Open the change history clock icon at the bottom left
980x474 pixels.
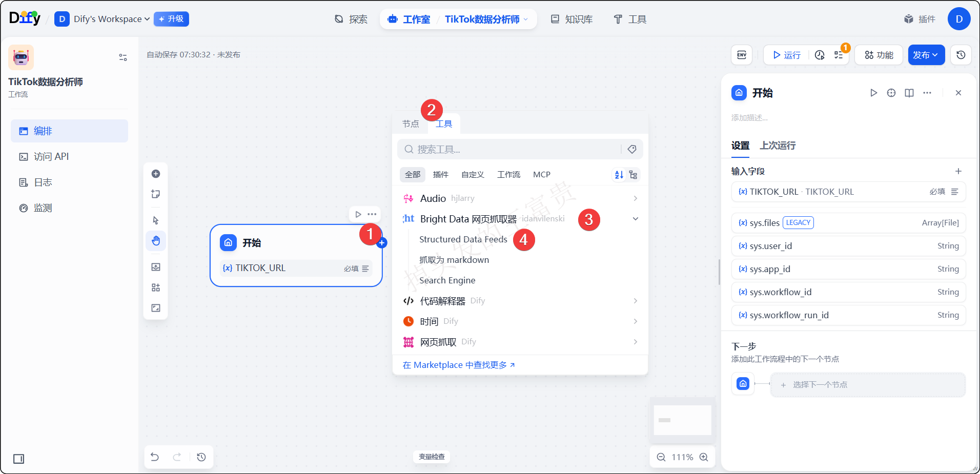tap(201, 457)
